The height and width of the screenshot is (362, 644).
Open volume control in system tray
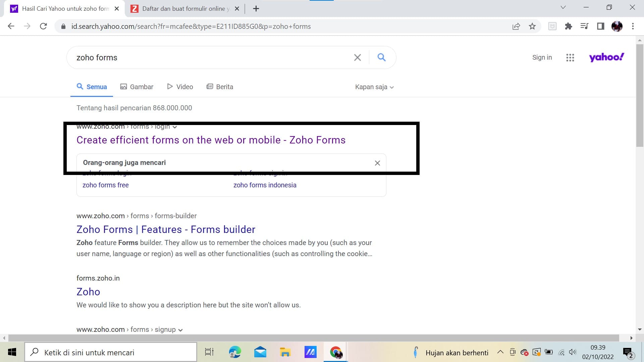click(x=573, y=352)
